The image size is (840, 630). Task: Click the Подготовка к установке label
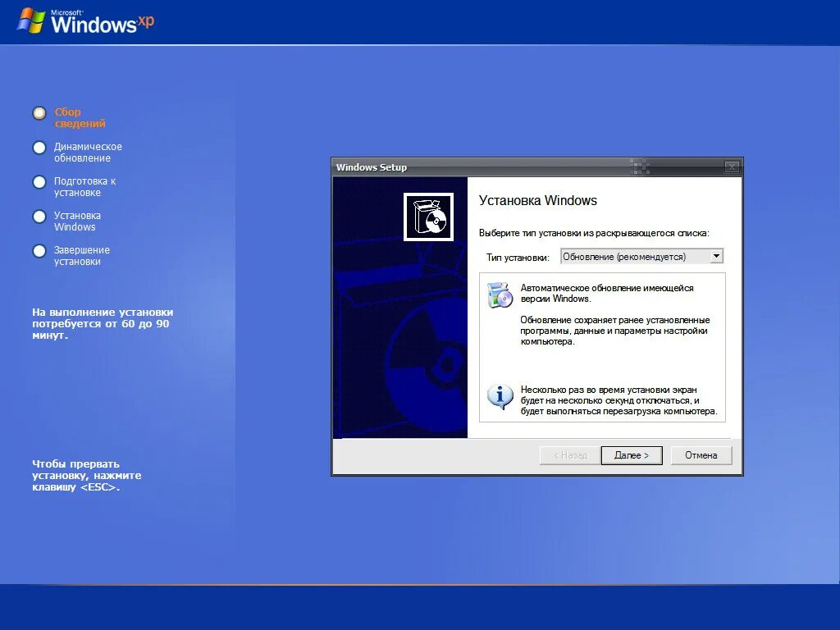[x=84, y=186]
